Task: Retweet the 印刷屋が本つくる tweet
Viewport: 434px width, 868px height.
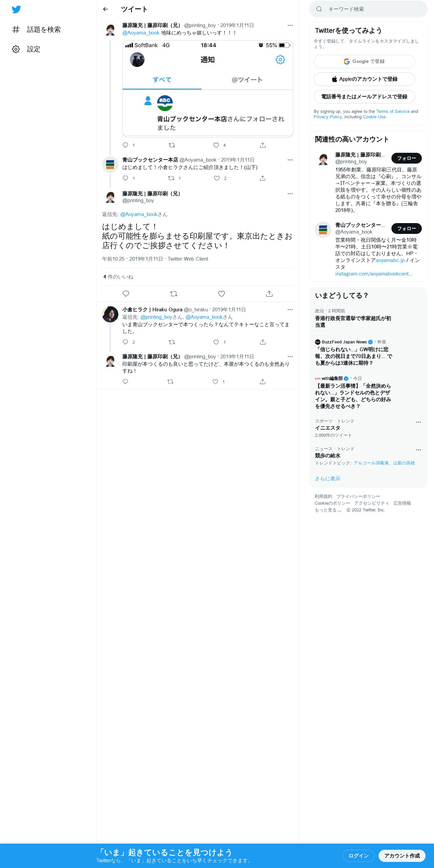Action: pyautogui.click(x=170, y=382)
